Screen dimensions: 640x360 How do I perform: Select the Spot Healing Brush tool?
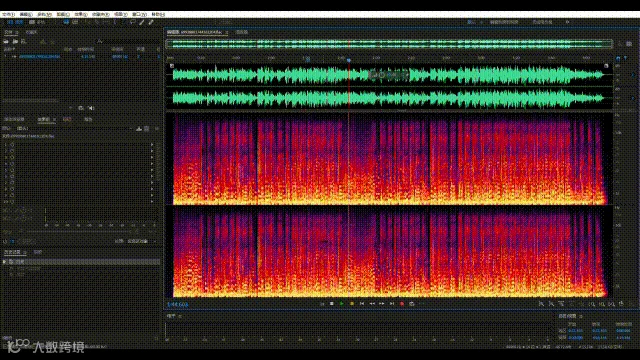[x=151, y=22]
